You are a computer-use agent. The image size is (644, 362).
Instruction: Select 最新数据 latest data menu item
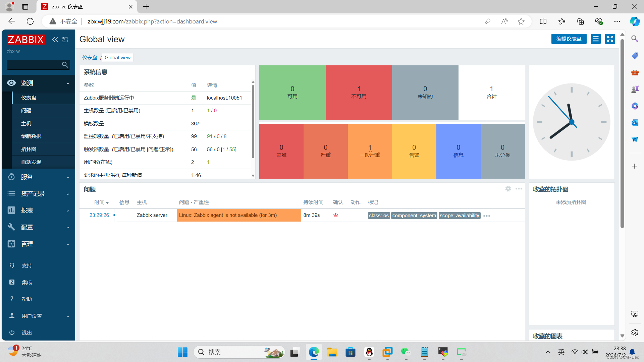point(31,136)
